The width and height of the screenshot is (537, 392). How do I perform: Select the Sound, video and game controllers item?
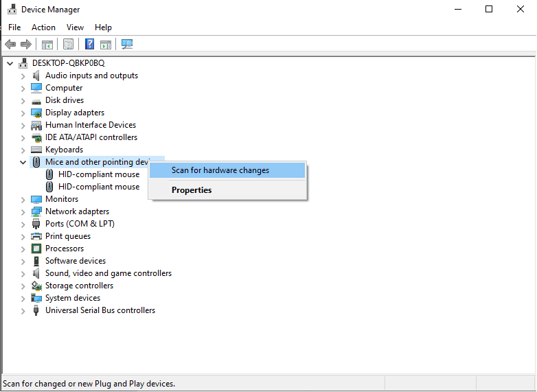tap(108, 273)
